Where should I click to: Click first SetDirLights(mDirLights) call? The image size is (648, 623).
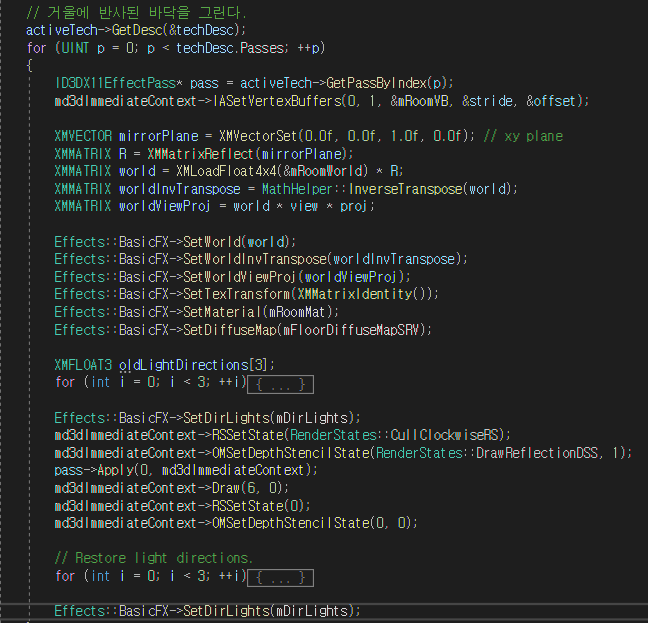[x=269, y=418]
